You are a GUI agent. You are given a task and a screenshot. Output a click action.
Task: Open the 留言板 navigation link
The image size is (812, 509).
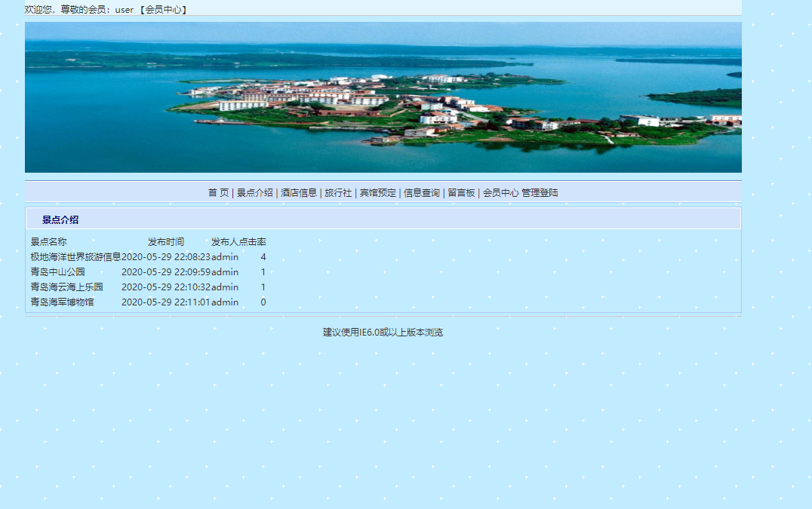pyautogui.click(x=463, y=192)
